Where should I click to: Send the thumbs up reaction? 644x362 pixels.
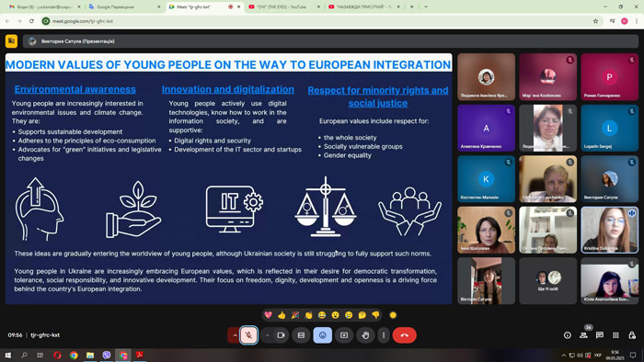pos(282,315)
